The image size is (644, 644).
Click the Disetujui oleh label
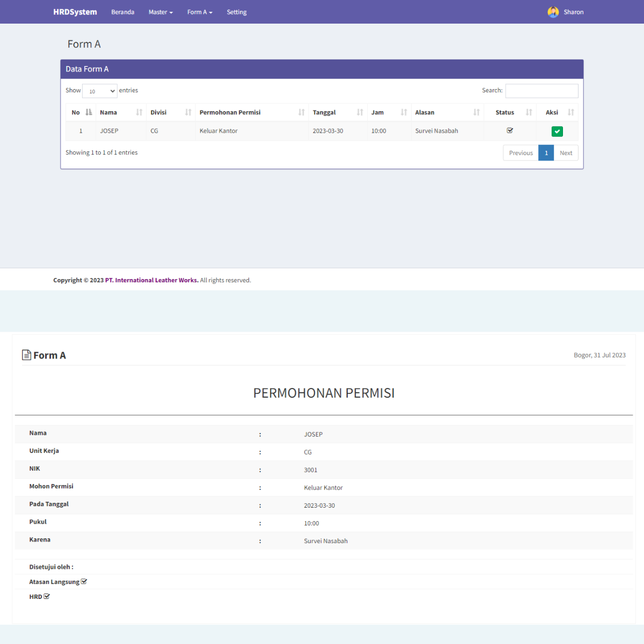[51, 567]
